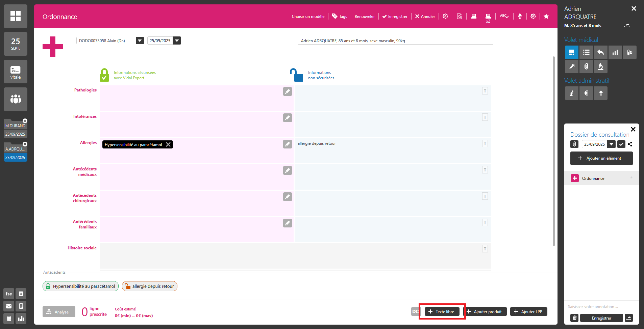Expand the doctor selection dropdown
Screen dimensions: 644x329
[x=140, y=40]
